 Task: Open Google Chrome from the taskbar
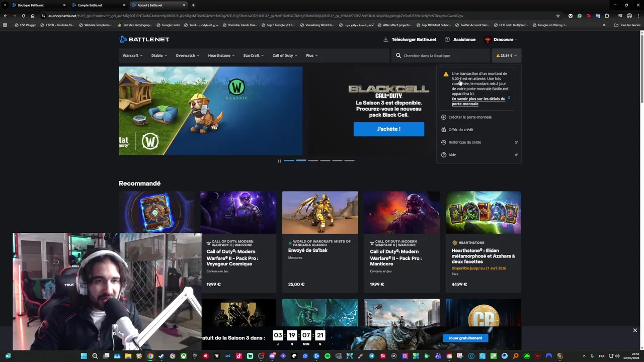(150, 356)
